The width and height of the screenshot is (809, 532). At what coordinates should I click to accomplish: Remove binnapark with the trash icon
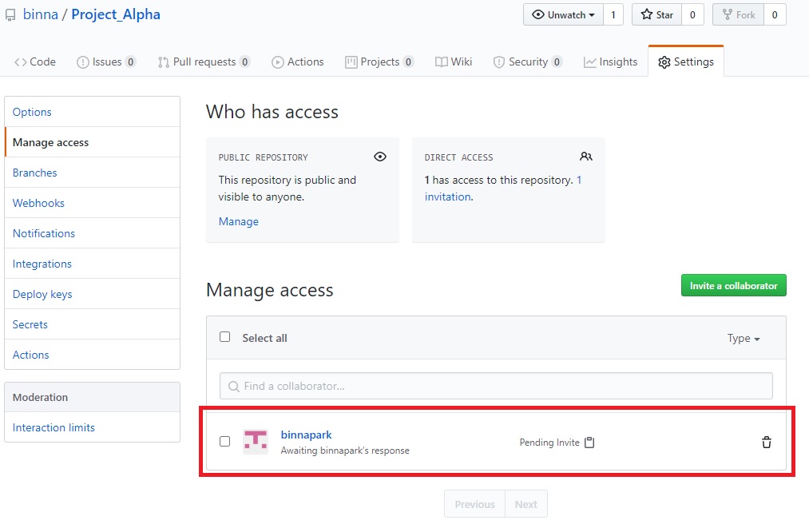click(767, 443)
